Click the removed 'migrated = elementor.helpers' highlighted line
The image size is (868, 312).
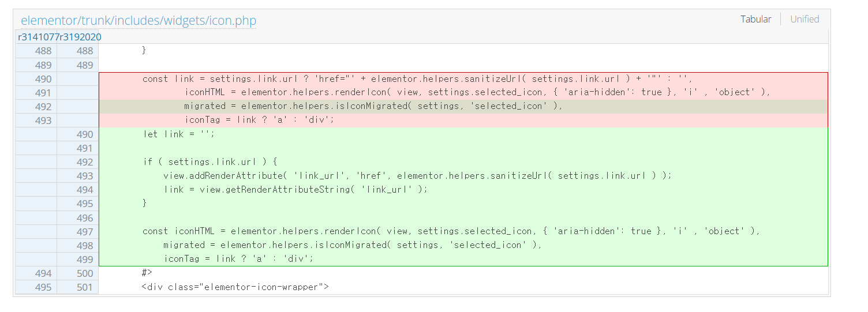pos(463,107)
